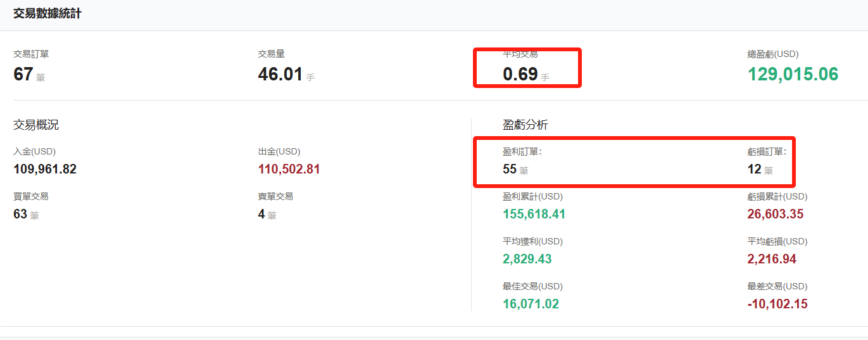Select the 賣單交易 label

point(276,197)
